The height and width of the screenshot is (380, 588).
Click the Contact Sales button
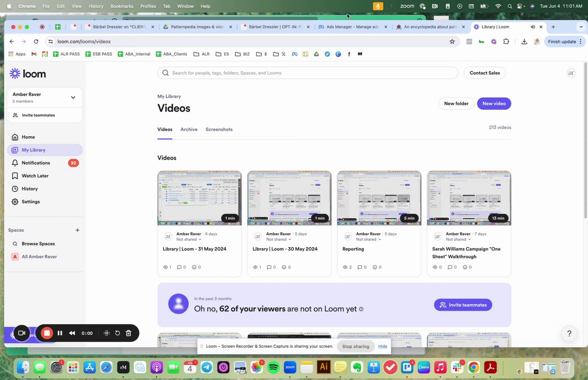[x=485, y=73]
